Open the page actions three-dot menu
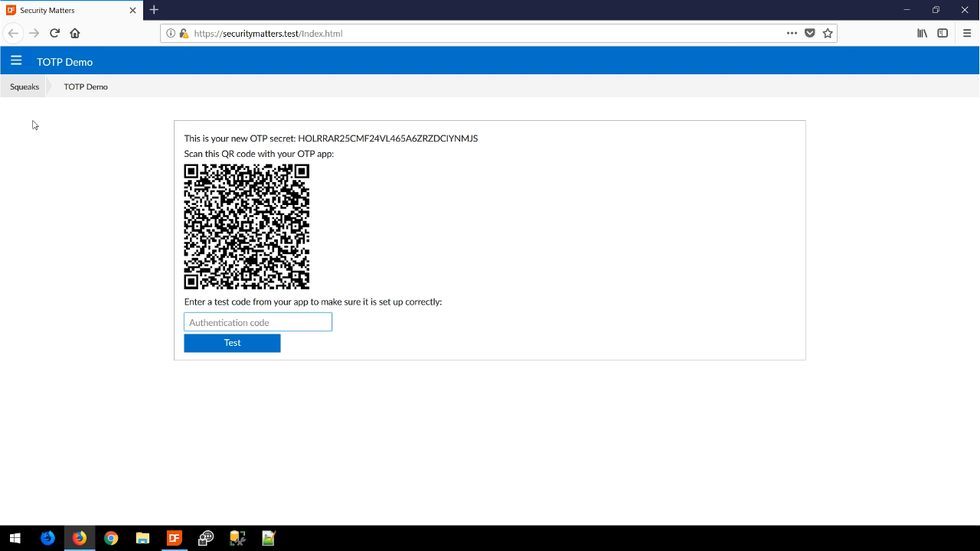Screen dimensions: 980x551 click(x=792, y=33)
